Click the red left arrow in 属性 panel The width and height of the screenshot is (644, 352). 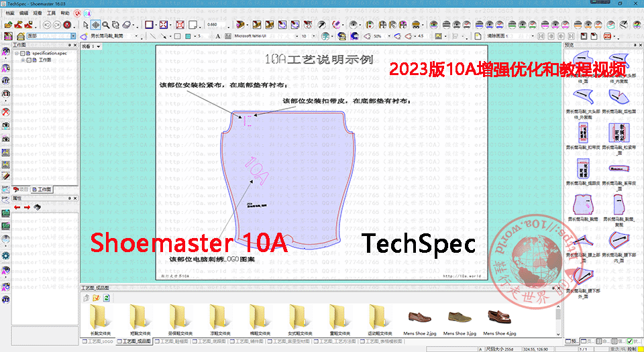coord(17,208)
